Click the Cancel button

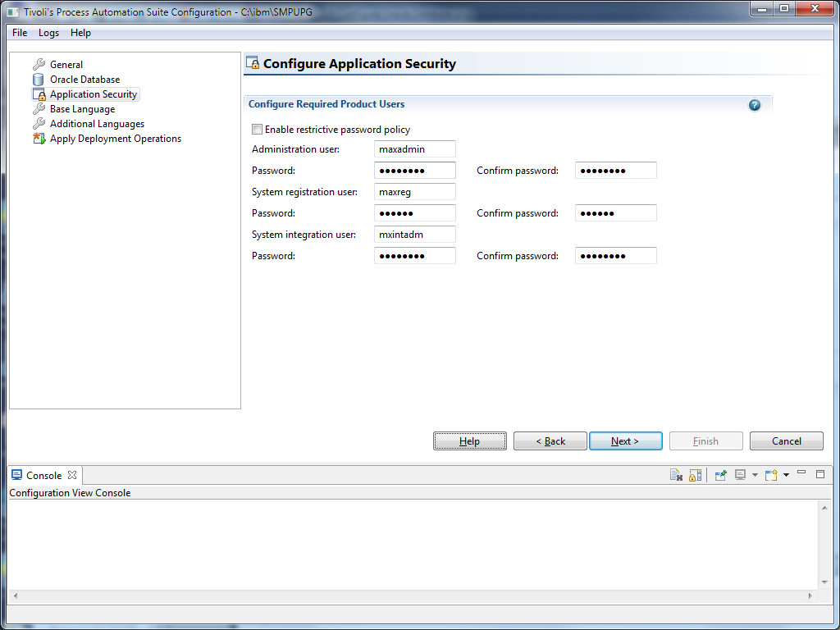point(787,441)
